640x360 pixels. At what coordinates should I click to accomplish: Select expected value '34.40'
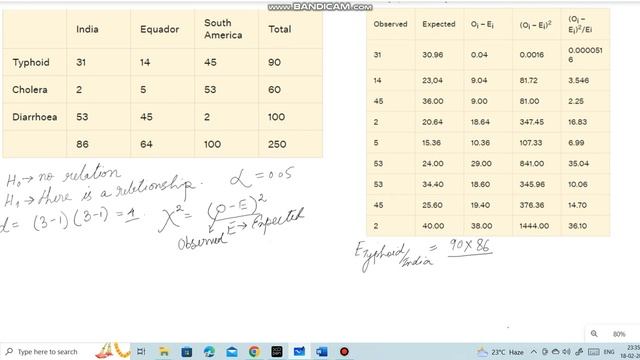[x=433, y=184]
